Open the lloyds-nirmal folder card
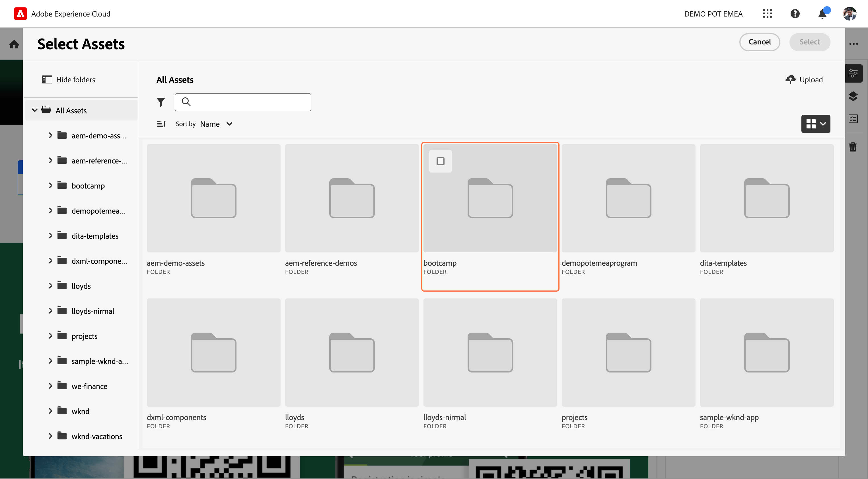This screenshot has height=479, width=868. coord(490,353)
